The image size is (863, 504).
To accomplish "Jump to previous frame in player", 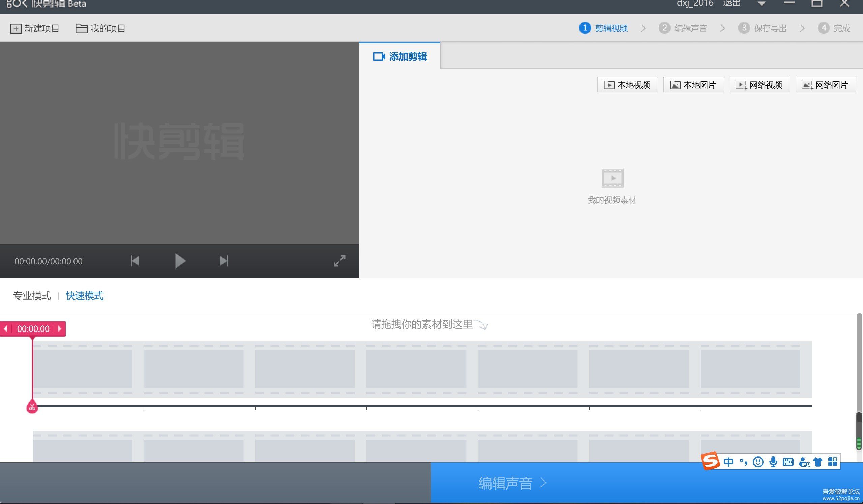I will (x=135, y=261).
